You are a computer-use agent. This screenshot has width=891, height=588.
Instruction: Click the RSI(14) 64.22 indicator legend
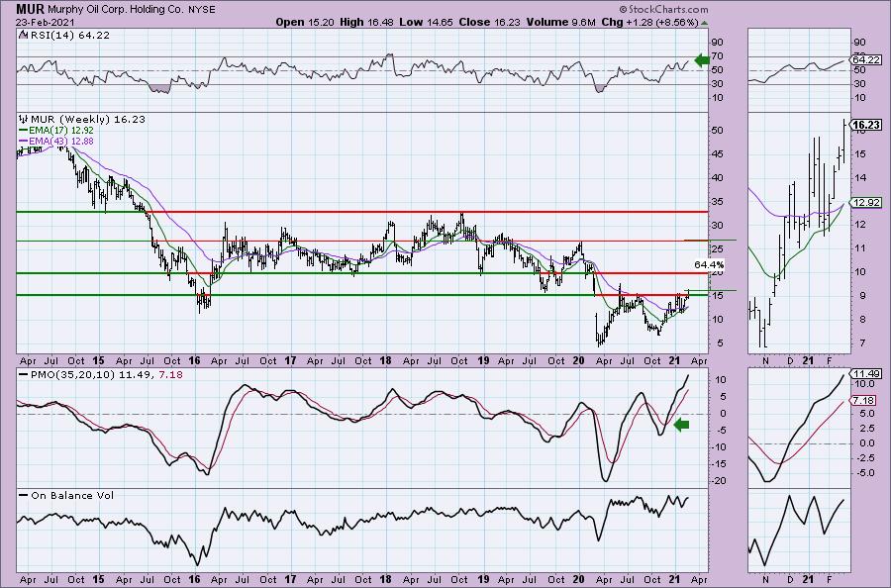coord(68,36)
